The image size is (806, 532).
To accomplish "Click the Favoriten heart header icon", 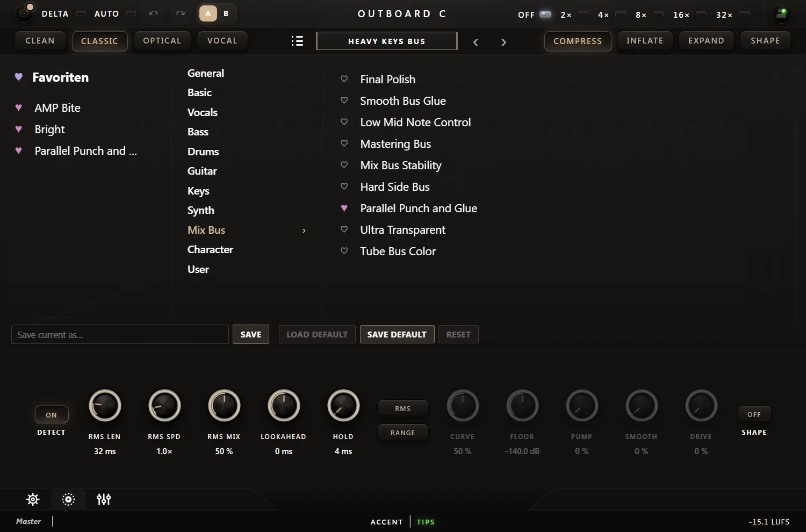I will (19, 77).
